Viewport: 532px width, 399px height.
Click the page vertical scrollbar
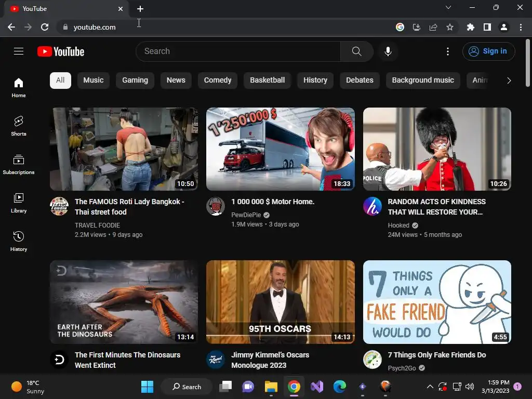[528, 63]
